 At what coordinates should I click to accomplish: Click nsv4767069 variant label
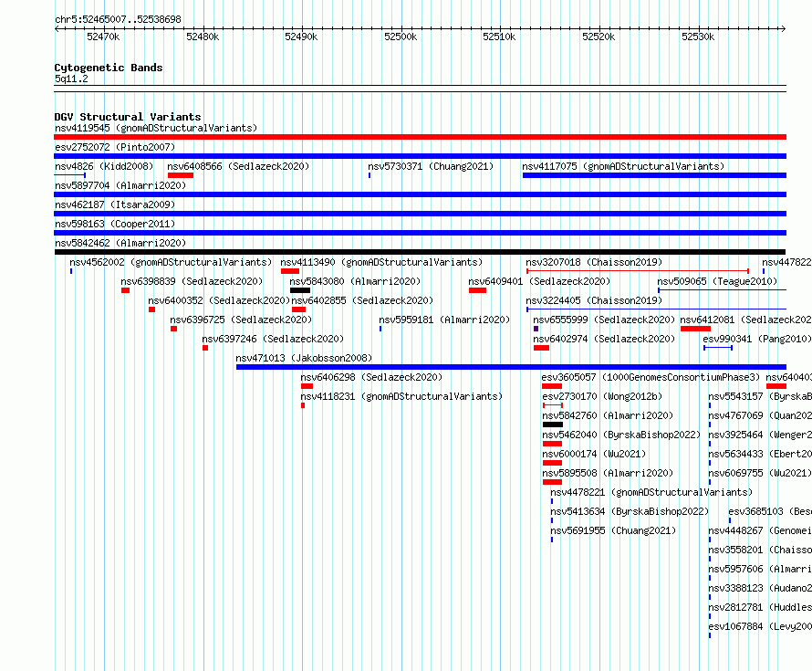(x=760, y=415)
